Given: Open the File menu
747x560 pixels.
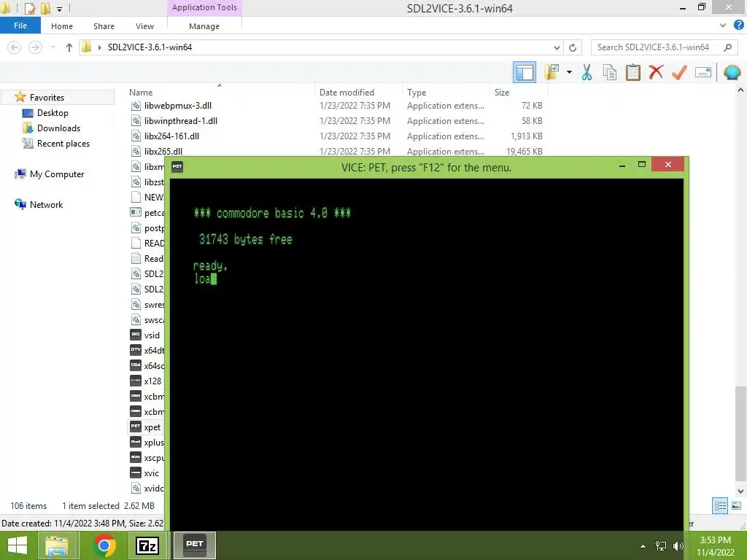Looking at the screenshot, I should [20, 26].
